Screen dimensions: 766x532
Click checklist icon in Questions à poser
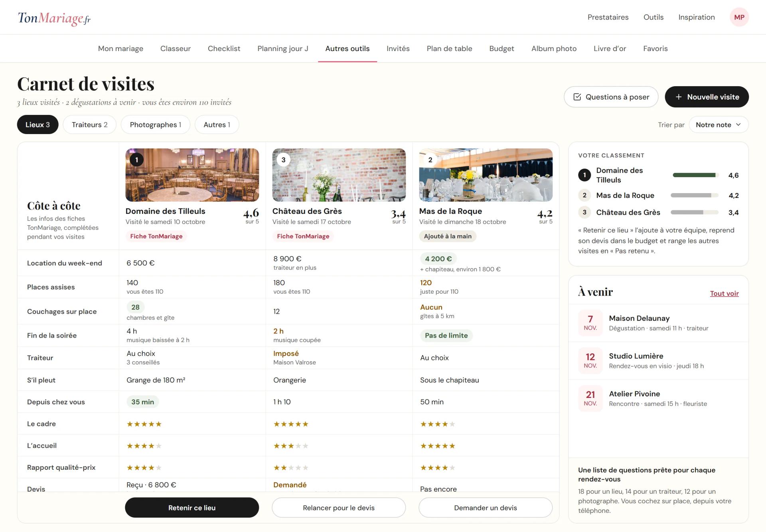click(577, 97)
